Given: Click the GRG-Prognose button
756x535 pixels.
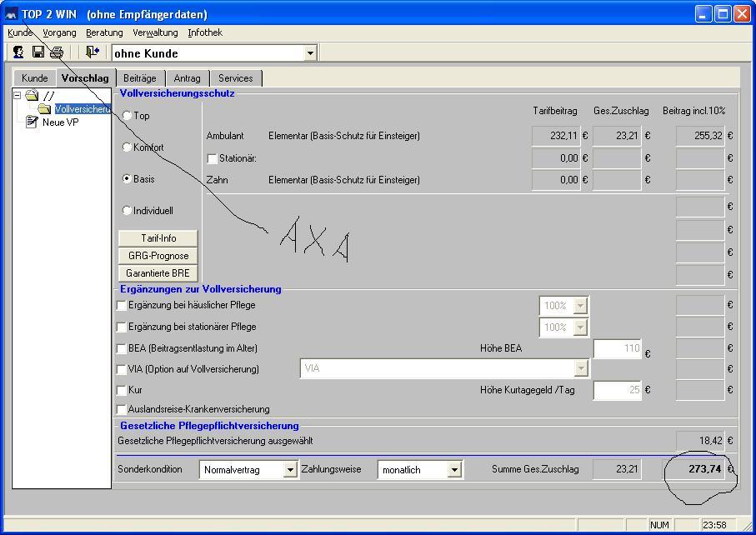Looking at the screenshot, I should click(x=158, y=256).
